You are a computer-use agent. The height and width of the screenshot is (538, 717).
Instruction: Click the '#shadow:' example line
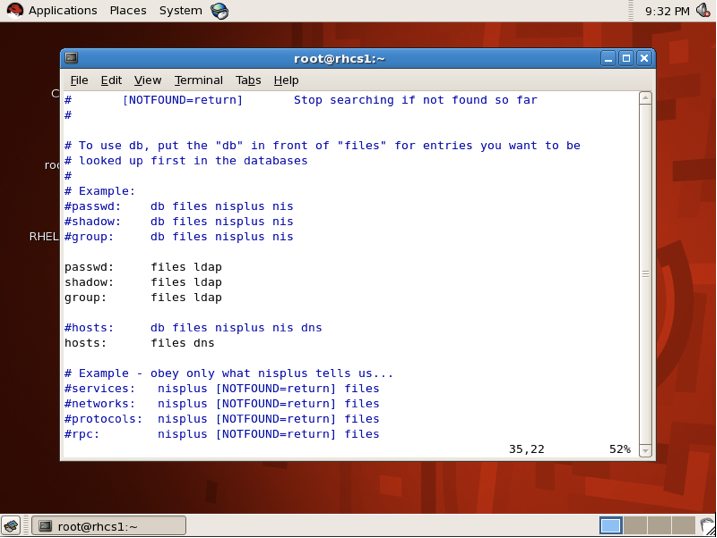179,221
